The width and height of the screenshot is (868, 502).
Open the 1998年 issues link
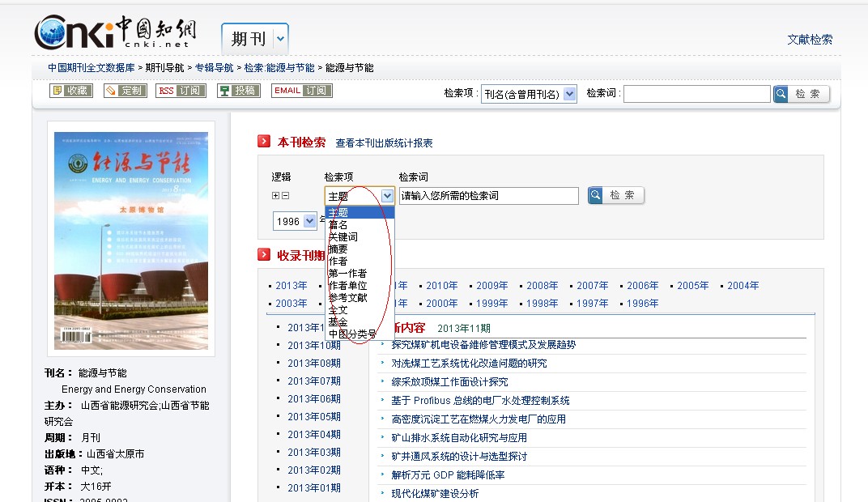click(x=542, y=304)
